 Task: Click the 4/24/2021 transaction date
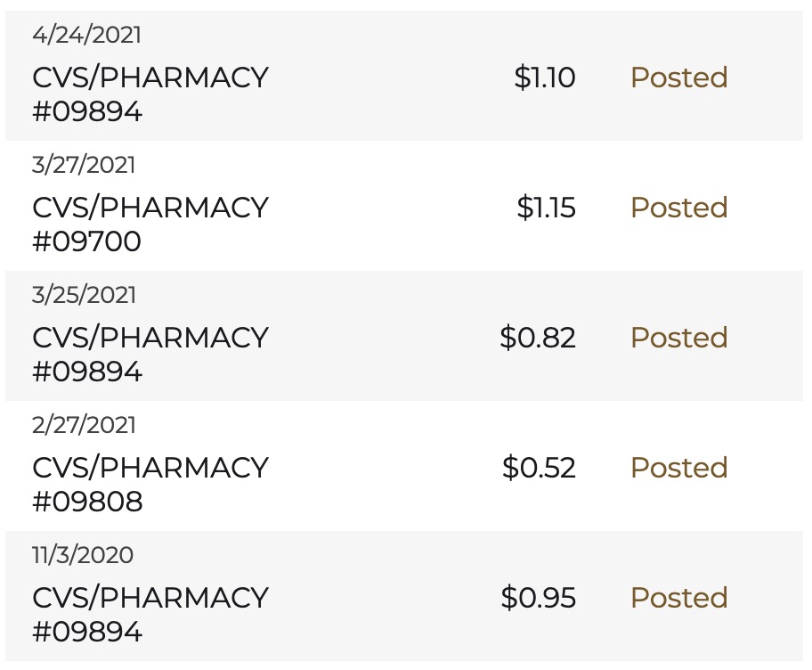(x=86, y=35)
